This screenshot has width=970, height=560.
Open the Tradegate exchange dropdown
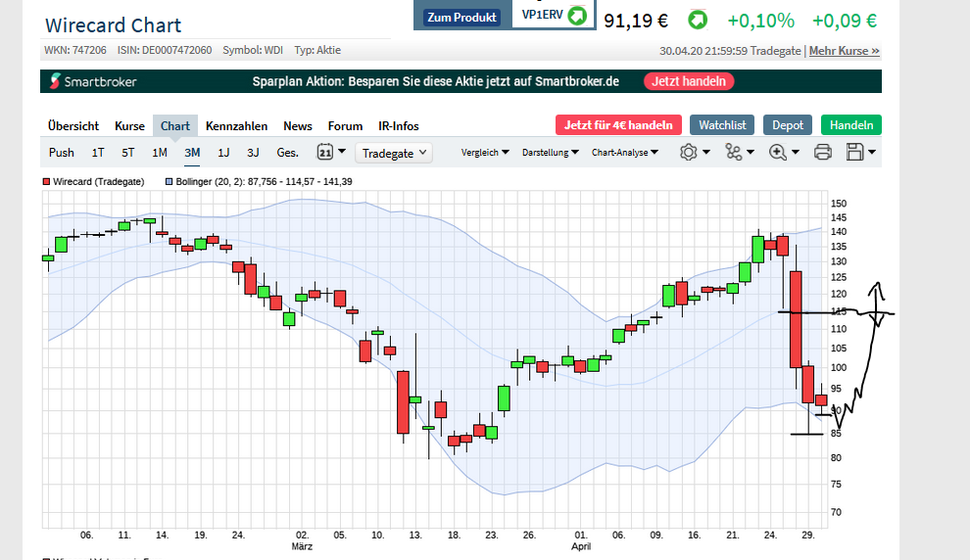pyautogui.click(x=395, y=153)
